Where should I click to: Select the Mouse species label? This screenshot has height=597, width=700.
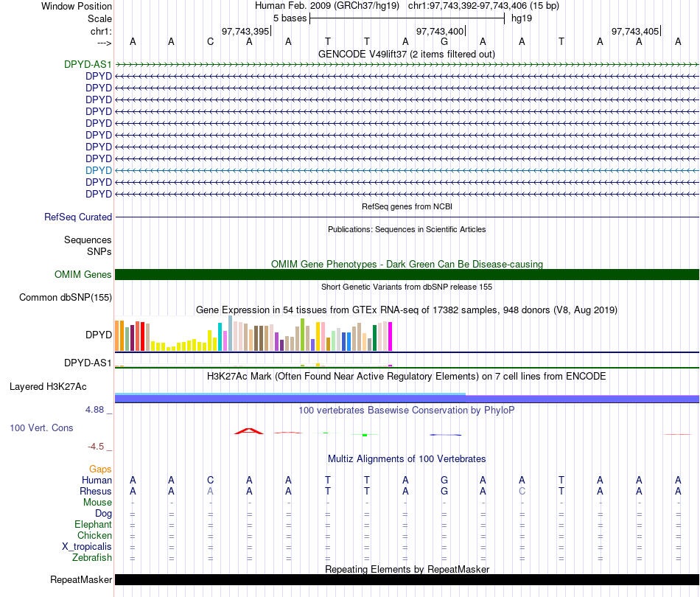click(x=97, y=503)
